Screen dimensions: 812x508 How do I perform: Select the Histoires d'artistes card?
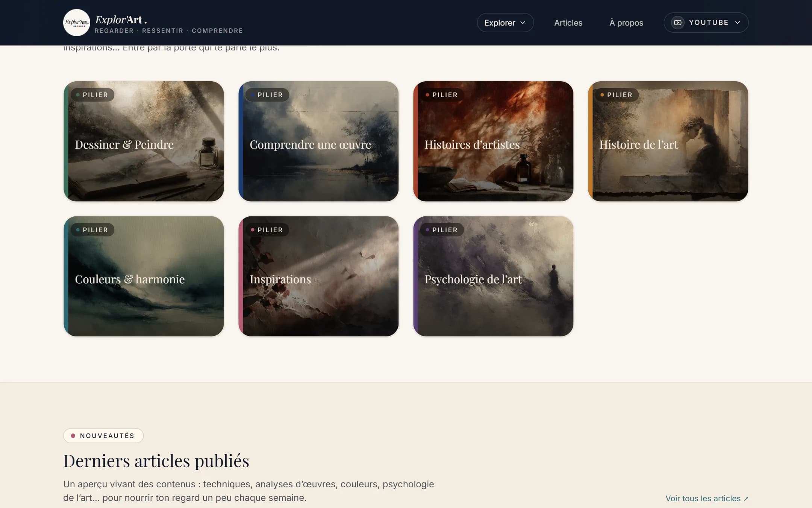493,141
